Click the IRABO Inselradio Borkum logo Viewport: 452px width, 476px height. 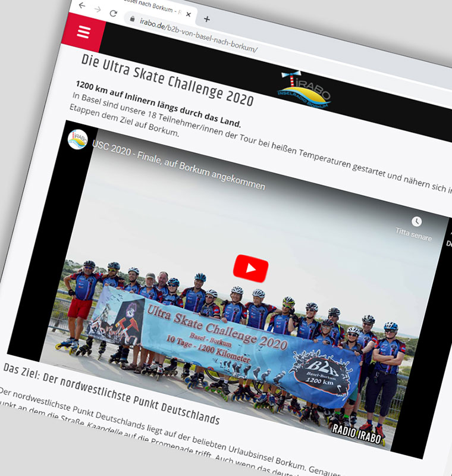pyautogui.click(x=304, y=89)
